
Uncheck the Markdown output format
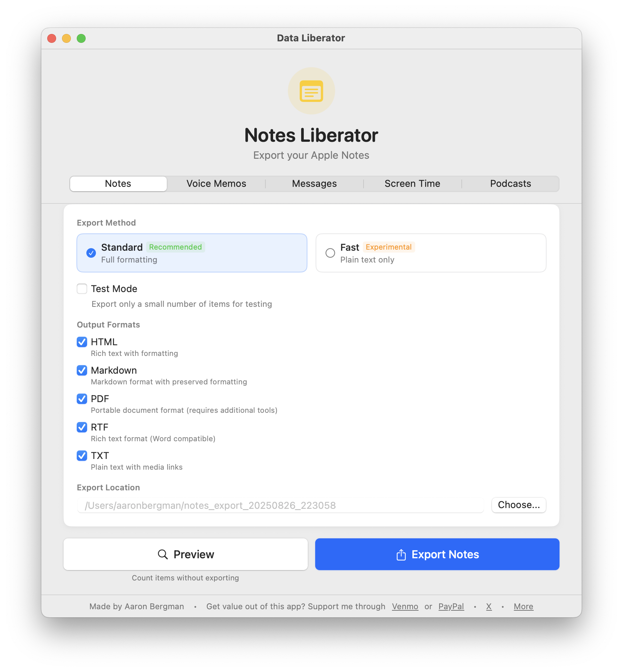pos(82,370)
